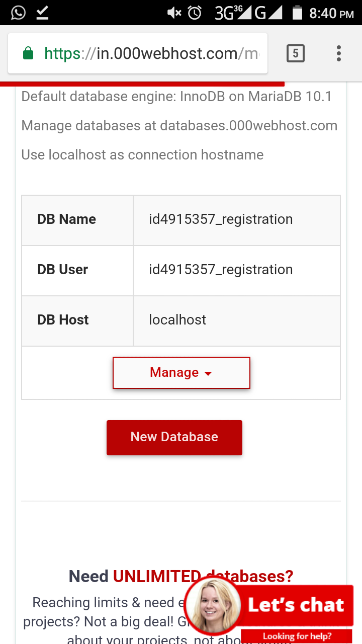Tap the alarm clock status icon
Screen dimensions: 362x644
[x=195, y=13]
